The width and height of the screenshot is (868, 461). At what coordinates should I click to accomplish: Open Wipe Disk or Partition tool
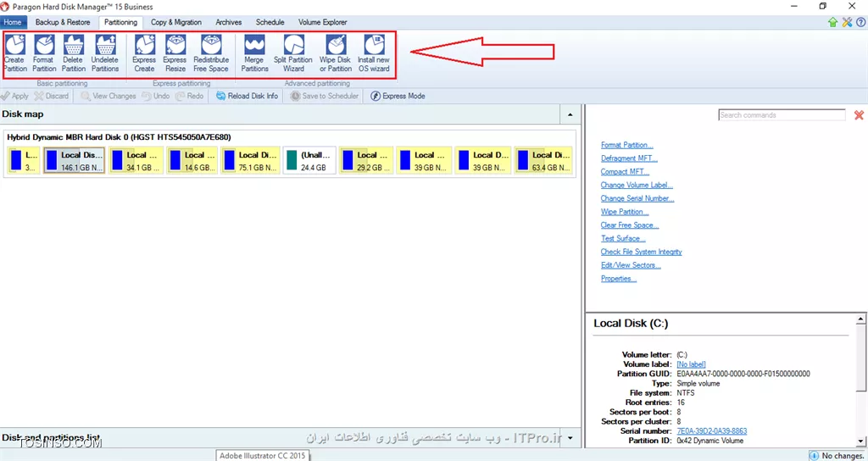coord(336,53)
